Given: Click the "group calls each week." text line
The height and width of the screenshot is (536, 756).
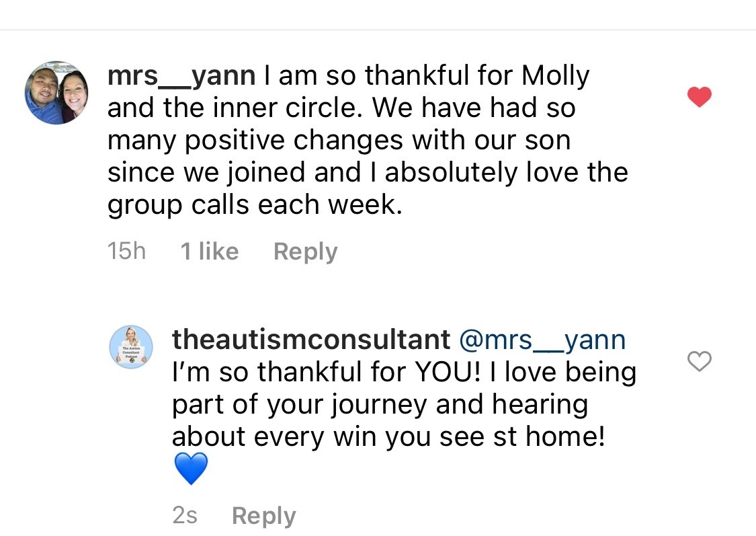Looking at the screenshot, I should coord(255,205).
